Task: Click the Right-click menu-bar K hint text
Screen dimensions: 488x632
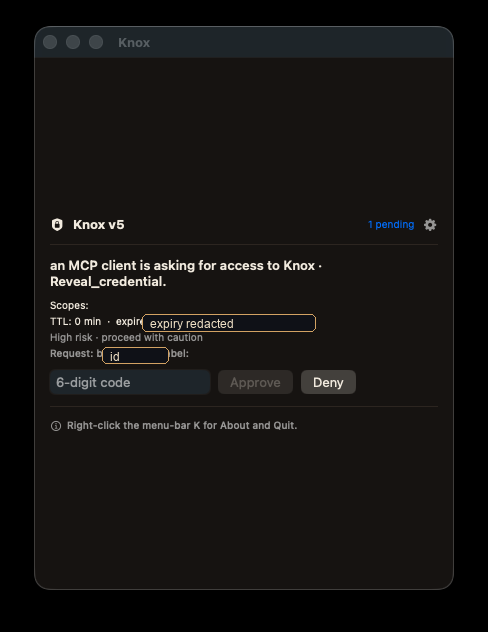Action: point(182,426)
